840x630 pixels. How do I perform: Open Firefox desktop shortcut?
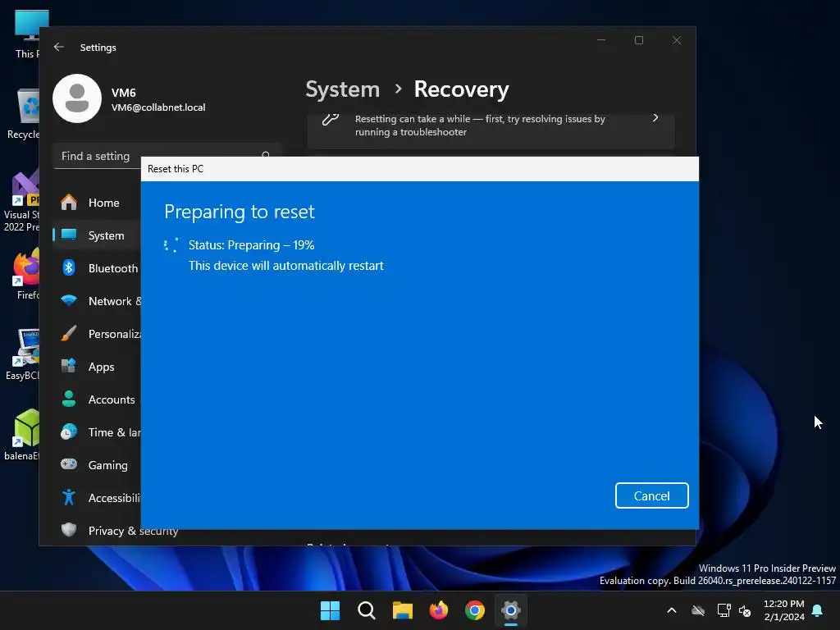(27, 274)
